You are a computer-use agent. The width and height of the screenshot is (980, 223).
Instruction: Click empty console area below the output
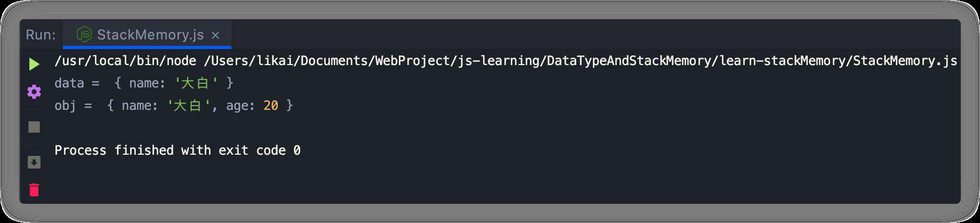point(480,181)
